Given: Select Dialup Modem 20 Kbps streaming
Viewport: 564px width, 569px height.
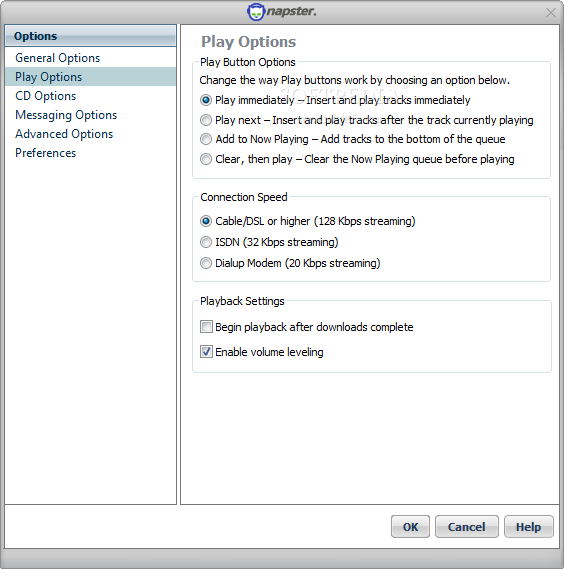Looking at the screenshot, I should click(206, 263).
